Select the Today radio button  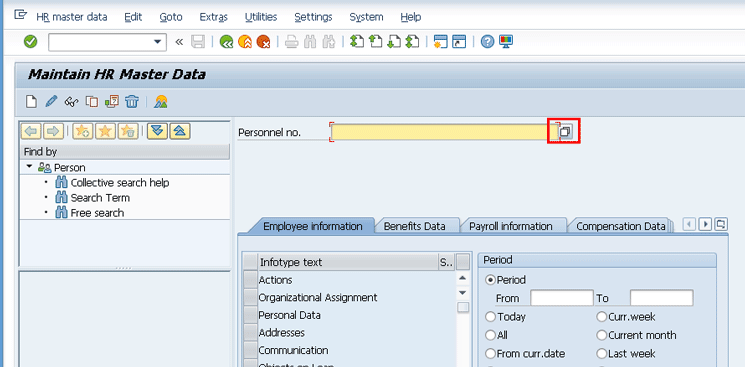pyautogui.click(x=490, y=317)
